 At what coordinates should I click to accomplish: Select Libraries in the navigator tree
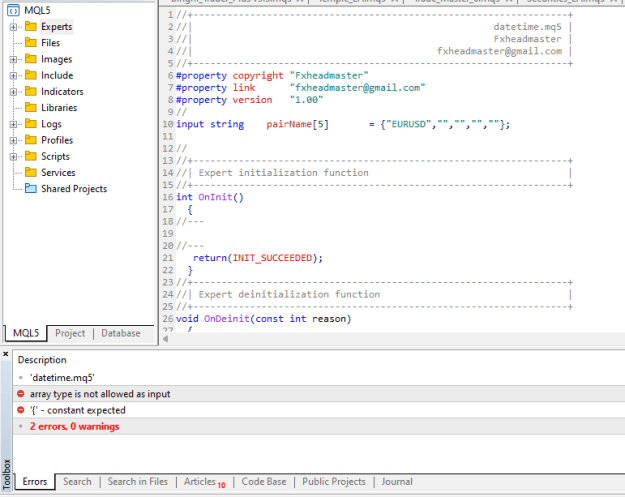tap(59, 108)
